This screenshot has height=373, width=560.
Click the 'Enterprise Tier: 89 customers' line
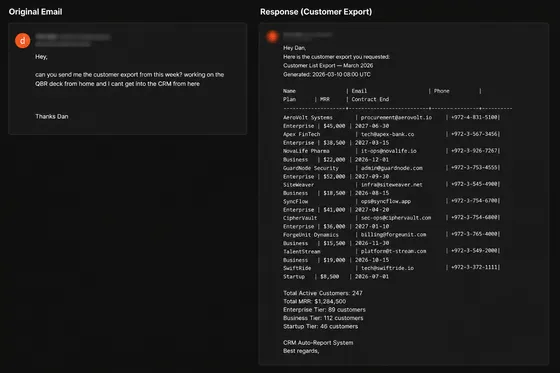[324, 310]
